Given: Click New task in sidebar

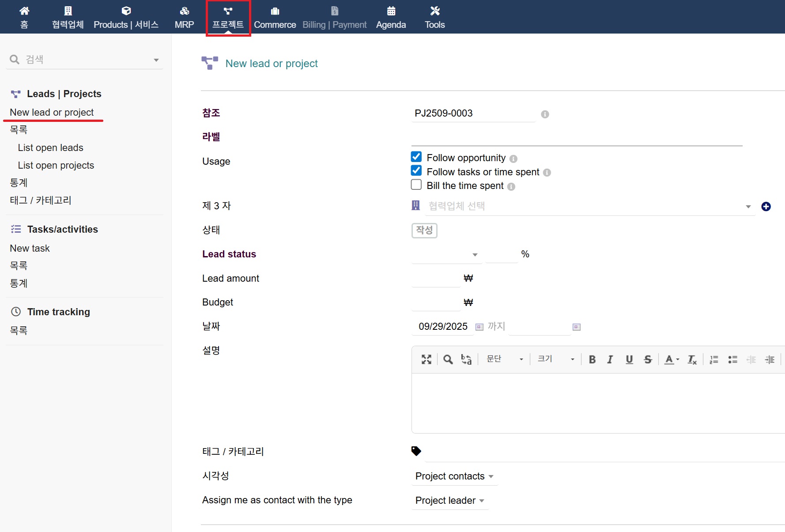Looking at the screenshot, I should tap(30, 249).
